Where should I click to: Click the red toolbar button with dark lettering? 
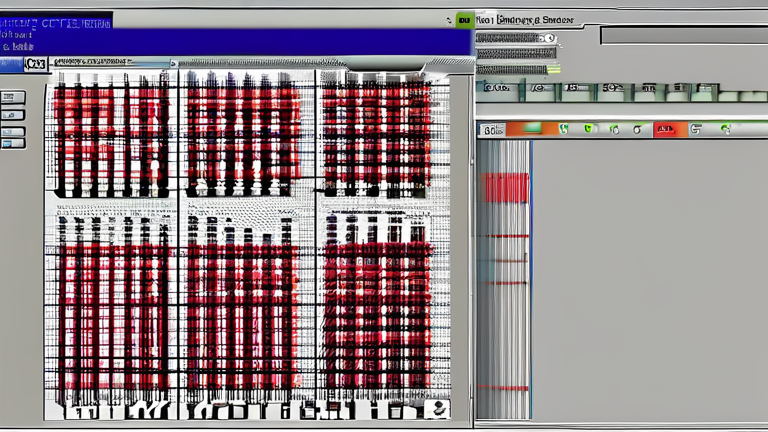[670, 129]
